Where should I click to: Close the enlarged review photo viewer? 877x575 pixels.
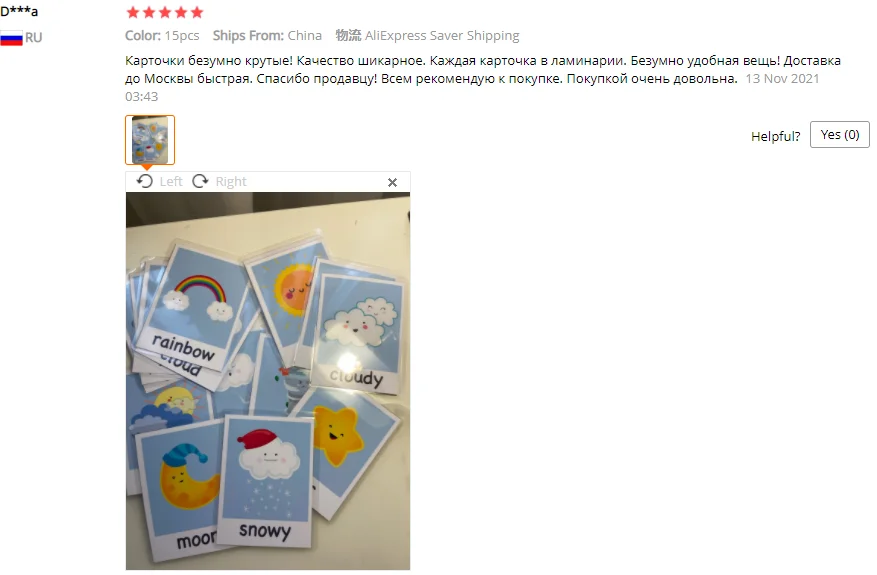pos(393,182)
